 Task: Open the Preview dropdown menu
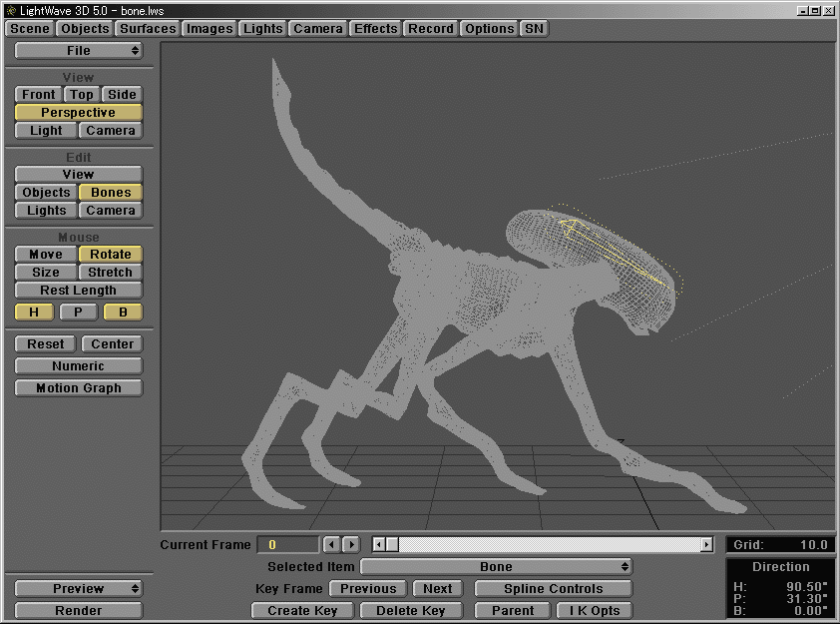(78, 588)
